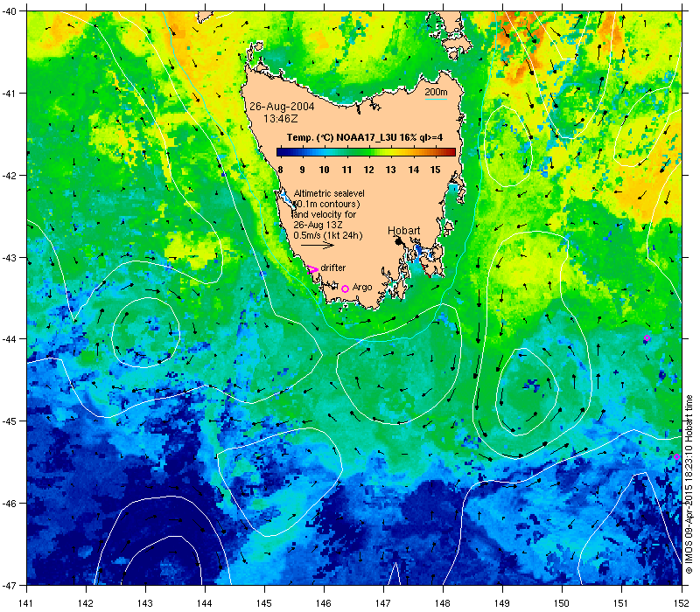Click the IMOS copyright timestamp text

click(689, 485)
